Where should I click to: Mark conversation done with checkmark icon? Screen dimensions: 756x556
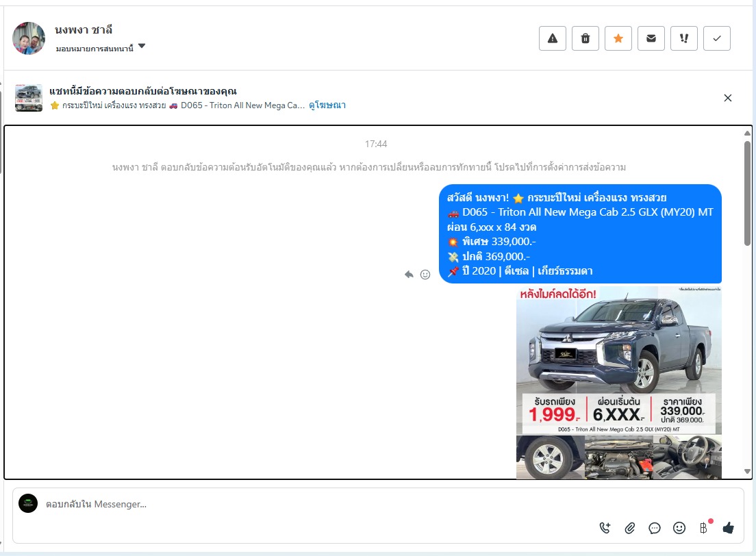[717, 38]
